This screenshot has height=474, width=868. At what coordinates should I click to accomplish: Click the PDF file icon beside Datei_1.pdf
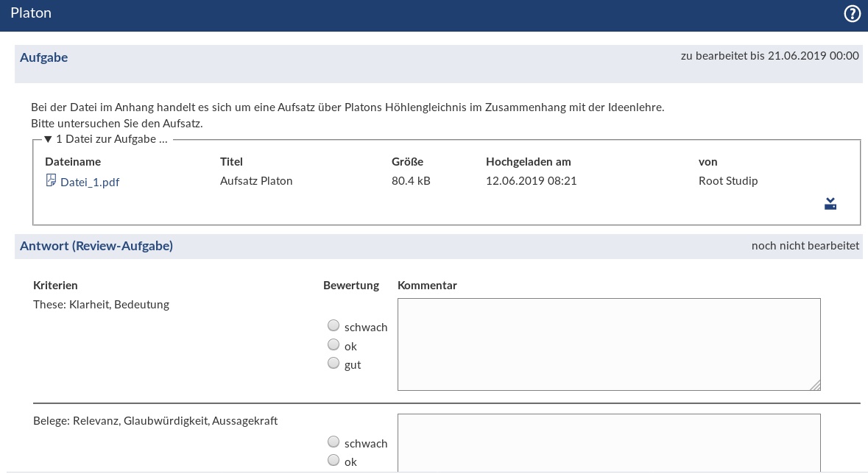(51, 181)
